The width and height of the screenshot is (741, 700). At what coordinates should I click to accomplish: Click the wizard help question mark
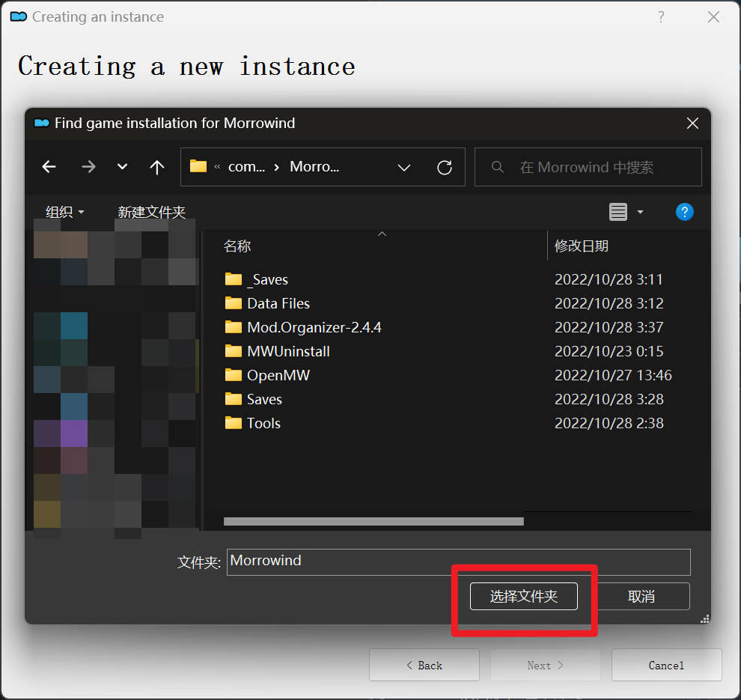pyautogui.click(x=661, y=17)
